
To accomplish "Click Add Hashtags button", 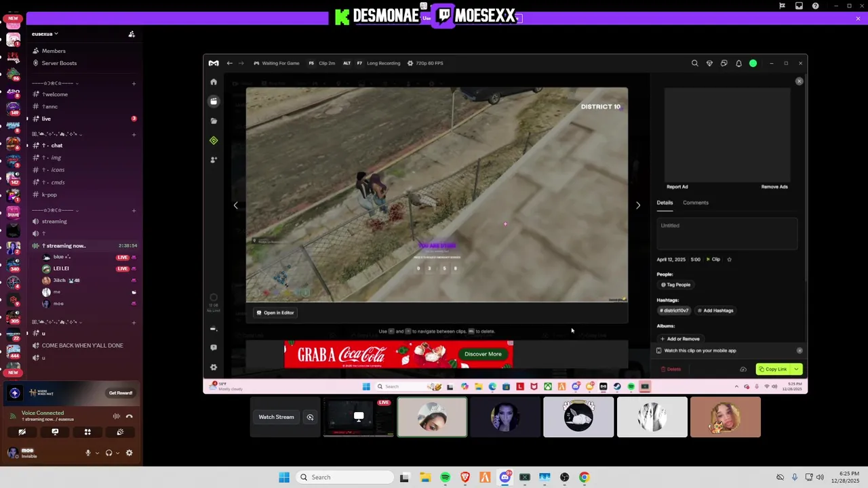I will point(715,310).
